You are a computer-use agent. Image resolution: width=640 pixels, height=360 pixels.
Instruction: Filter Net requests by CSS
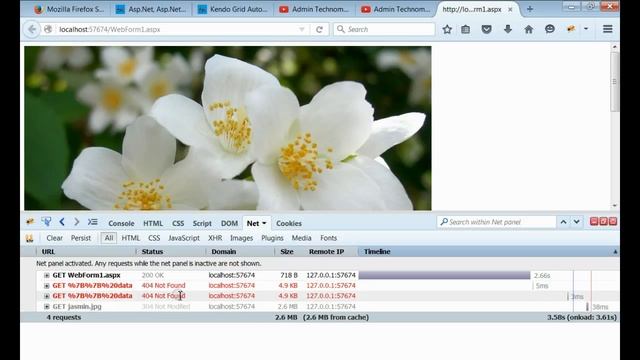(154, 238)
